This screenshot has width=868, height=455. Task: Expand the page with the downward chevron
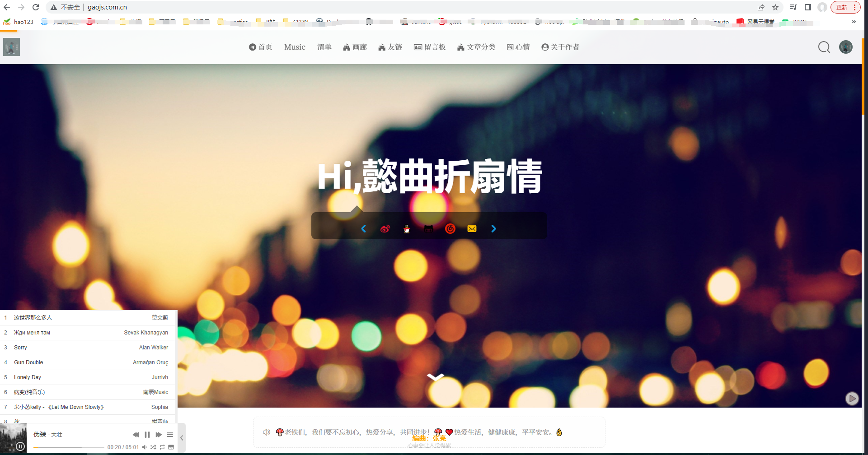pyautogui.click(x=436, y=376)
